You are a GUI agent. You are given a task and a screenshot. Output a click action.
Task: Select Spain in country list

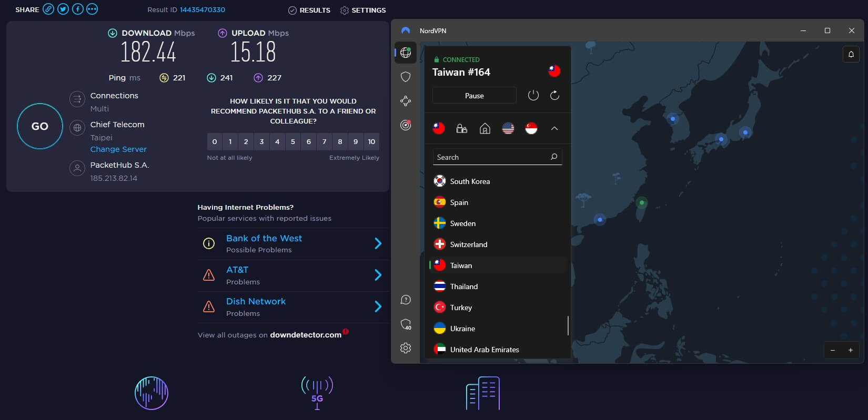(x=497, y=202)
